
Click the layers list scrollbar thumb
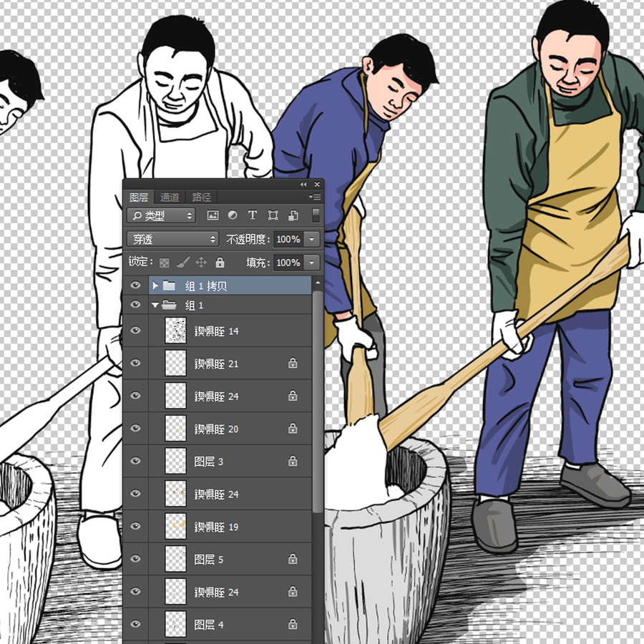tap(318, 401)
